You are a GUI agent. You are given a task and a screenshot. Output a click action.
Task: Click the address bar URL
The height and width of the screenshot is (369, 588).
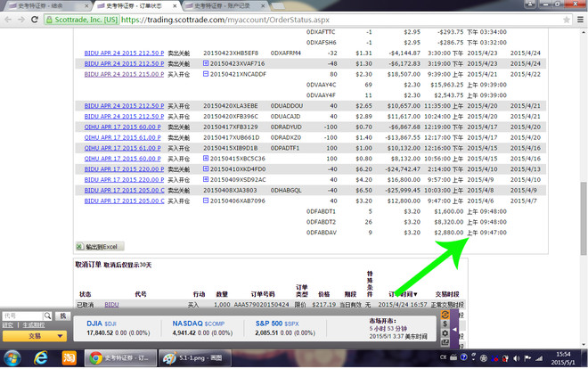coord(225,20)
